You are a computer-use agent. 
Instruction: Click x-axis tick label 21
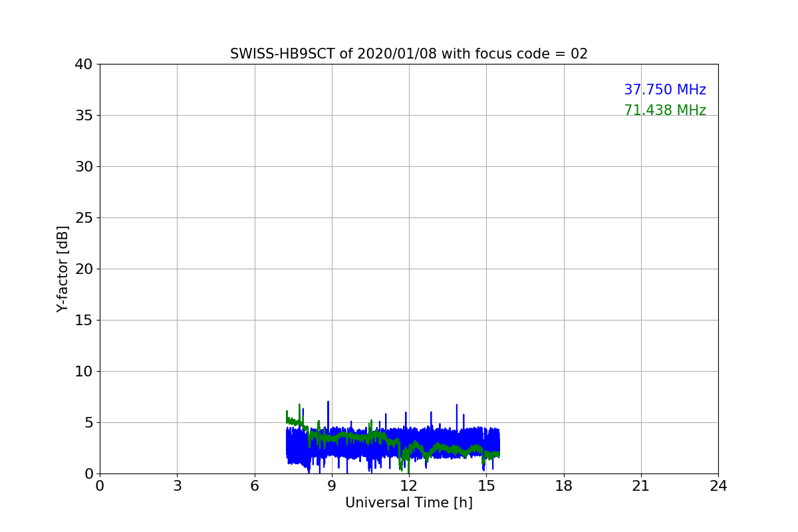(x=641, y=486)
